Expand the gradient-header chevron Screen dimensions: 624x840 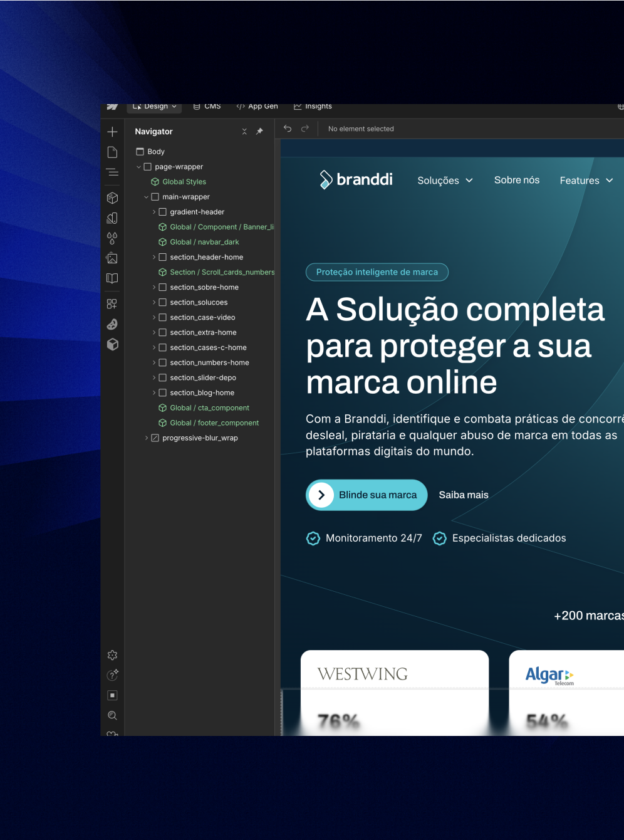153,212
